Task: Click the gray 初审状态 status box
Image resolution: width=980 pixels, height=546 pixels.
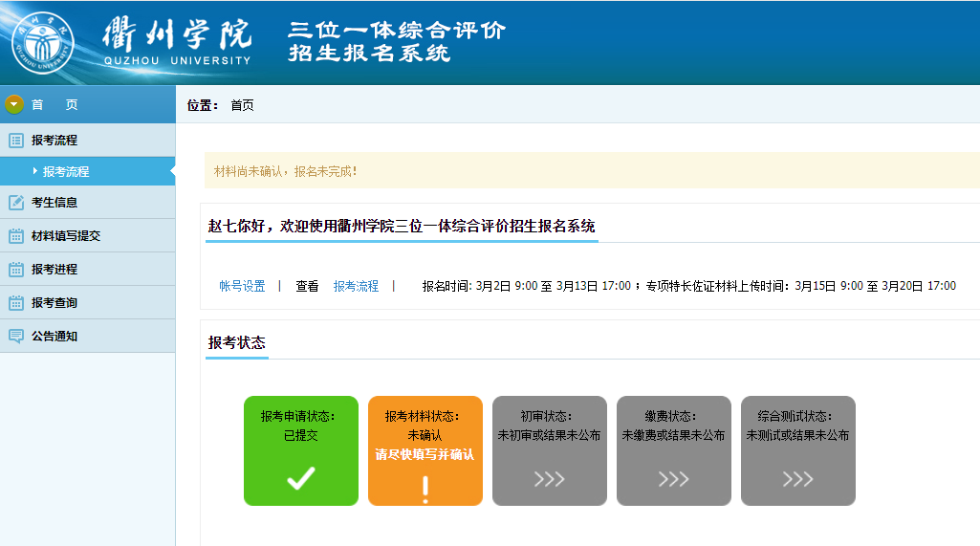Action: [x=549, y=450]
